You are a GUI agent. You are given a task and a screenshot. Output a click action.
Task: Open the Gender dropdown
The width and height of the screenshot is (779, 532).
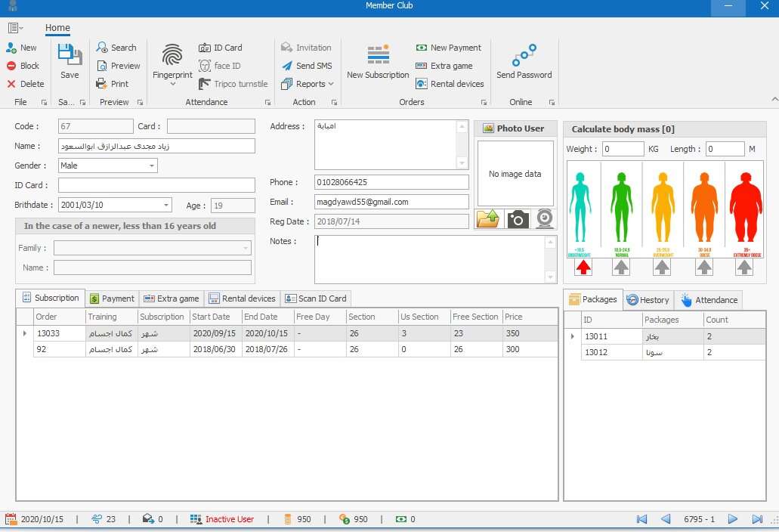(x=152, y=165)
